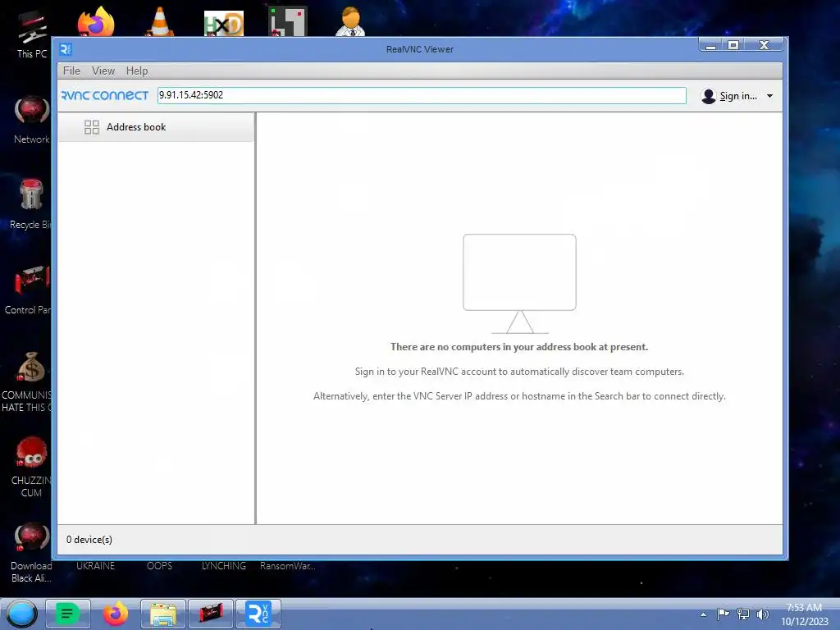Click the empty monitor placeholder image

[x=519, y=283]
